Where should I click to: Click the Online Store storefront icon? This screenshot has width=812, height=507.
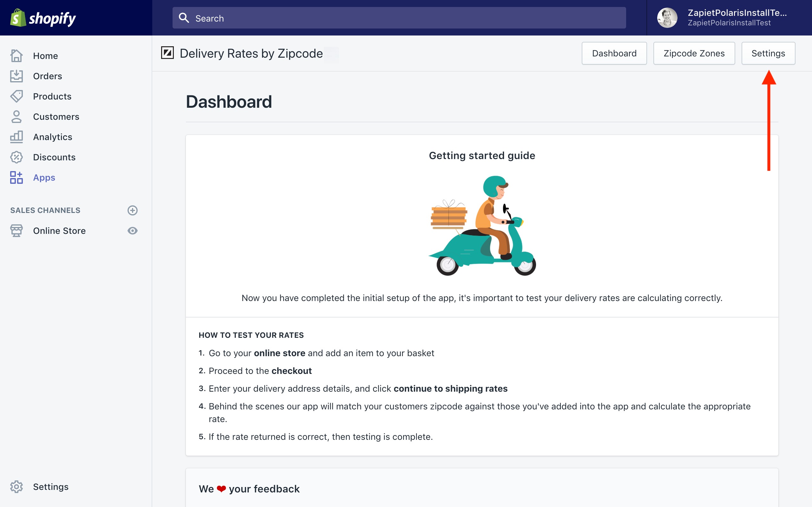[x=16, y=231]
